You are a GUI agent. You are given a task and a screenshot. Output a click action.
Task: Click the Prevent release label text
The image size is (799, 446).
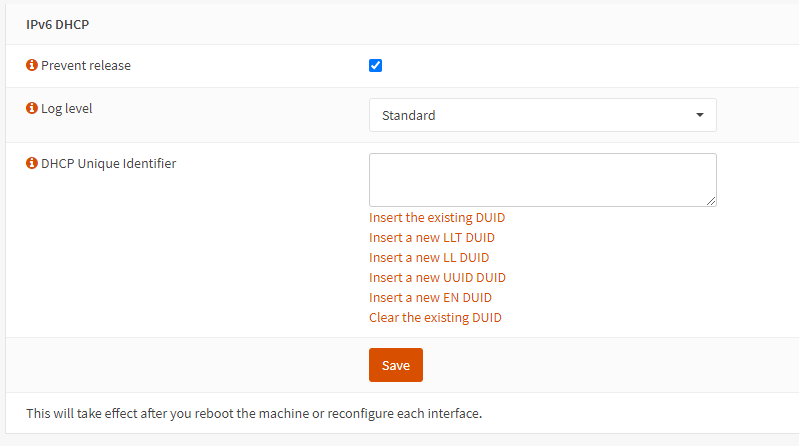pyautogui.click(x=86, y=66)
